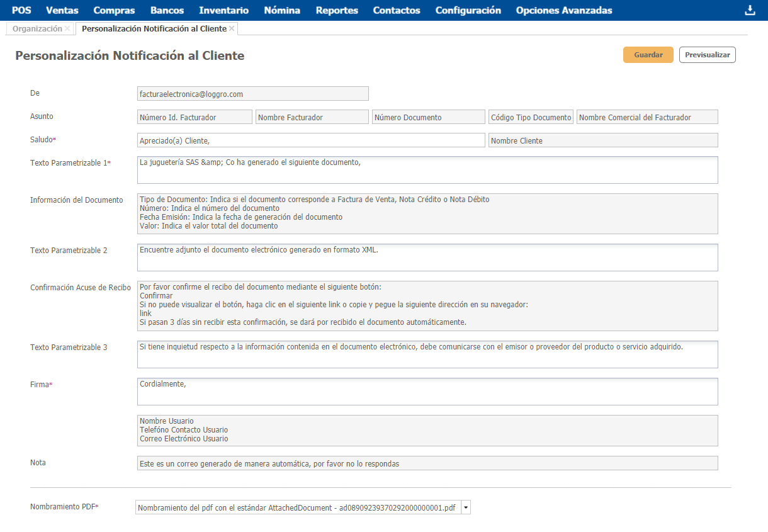Open the Nombramiento PDF combo box
768x532 pixels.
pyautogui.click(x=298, y=507)
